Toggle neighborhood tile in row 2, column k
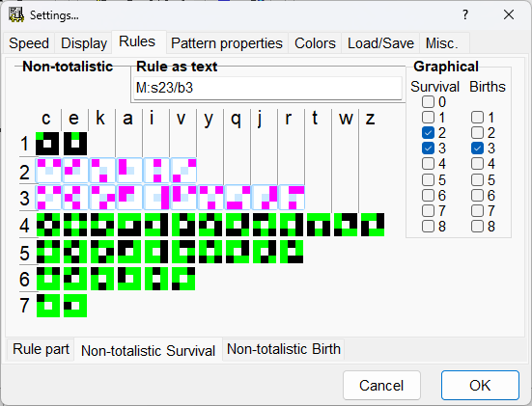Image resolution: width=532 pixels, height=406 pixels. [x=102, y=171]
